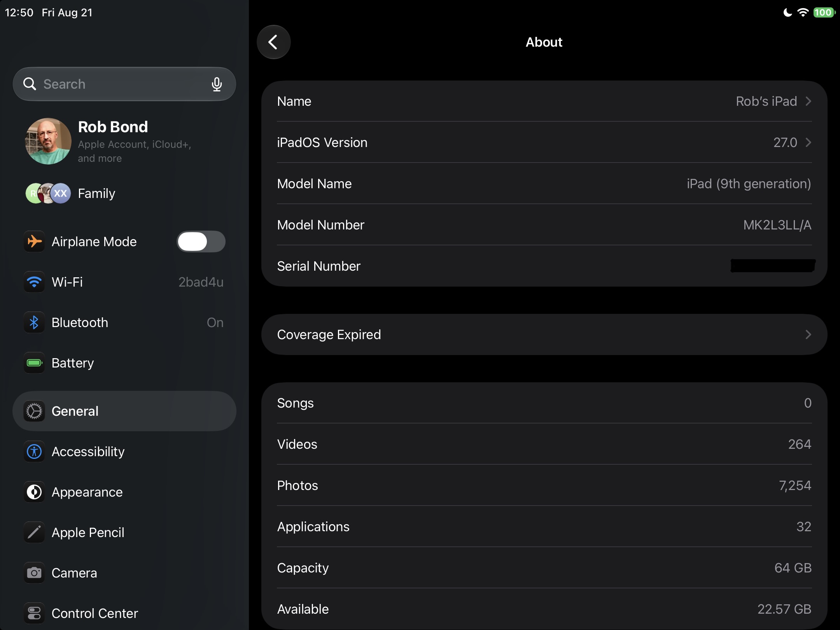Focus the Search settings field
Viewport: 840px width, 630px height.
[124, 84]
